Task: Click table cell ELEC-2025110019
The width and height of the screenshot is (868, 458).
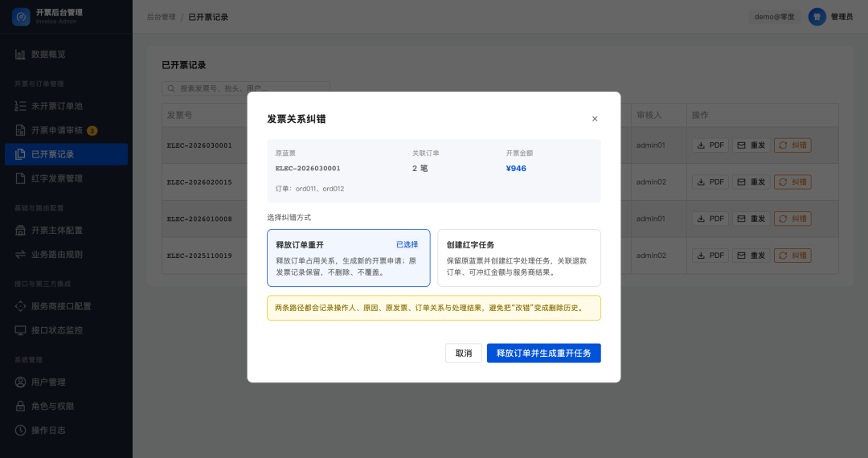Action: coord(199,256)
